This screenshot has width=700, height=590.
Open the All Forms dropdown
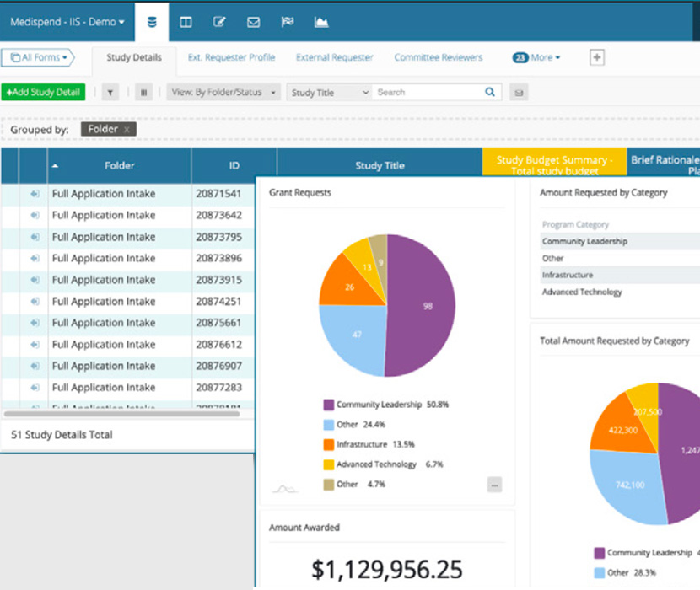coord(38,57)
